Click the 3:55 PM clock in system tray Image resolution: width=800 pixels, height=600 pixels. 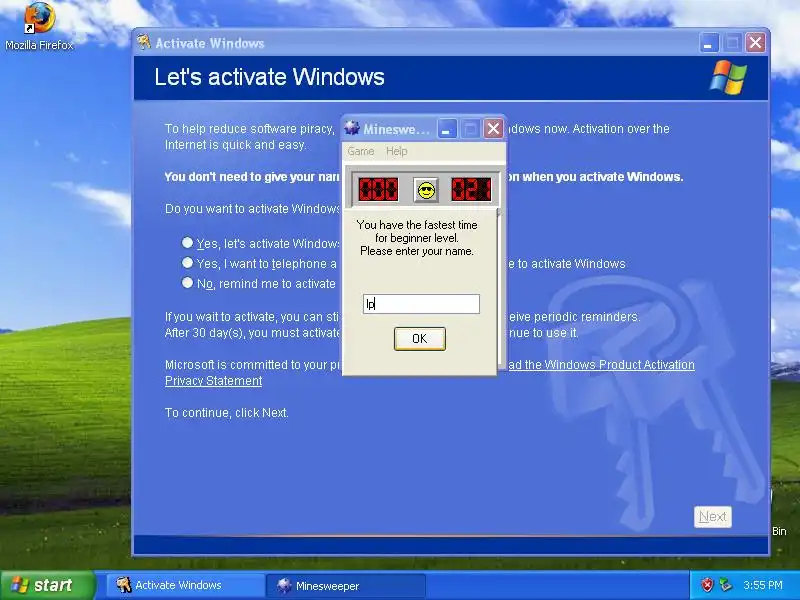763,585
